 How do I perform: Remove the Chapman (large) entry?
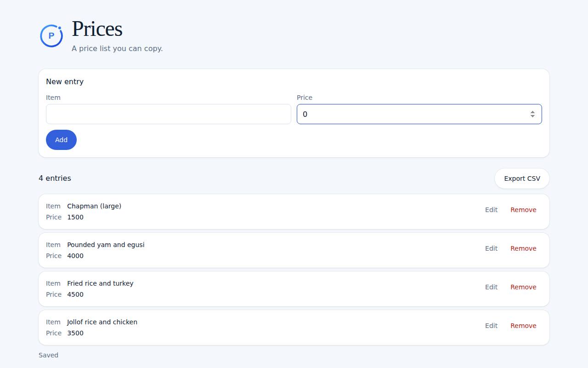(x=523, y=210)
